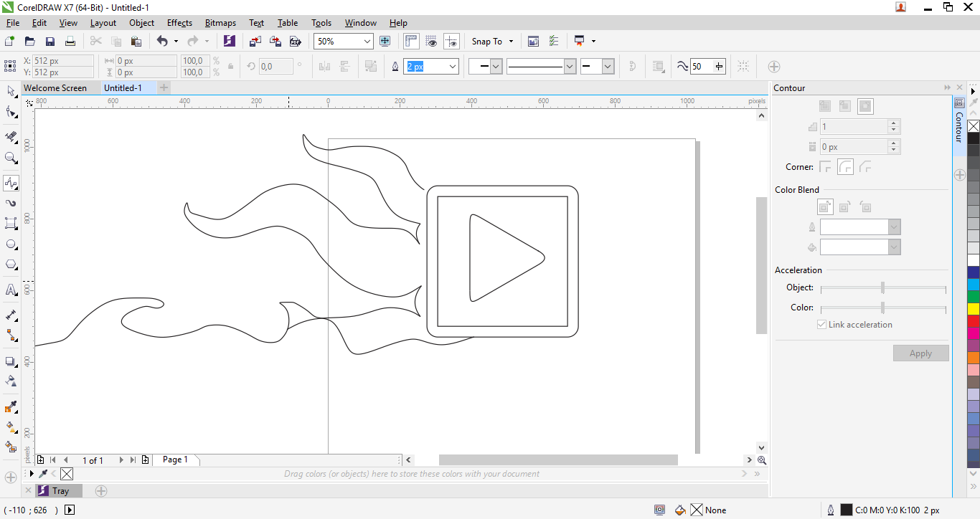The height and width of the screenshot is (519, 980).
Task: Toggle the Link acceleration checkbox
Action: pos(821,325)
